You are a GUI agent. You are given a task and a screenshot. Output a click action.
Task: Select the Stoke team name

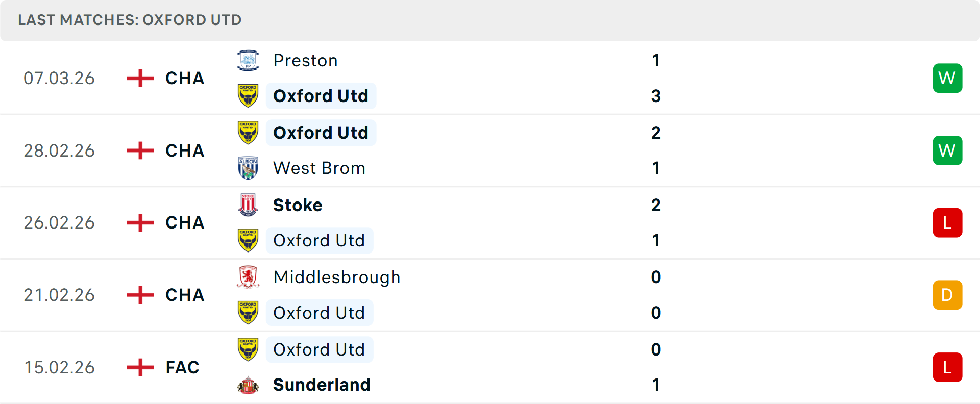[298, 205]
